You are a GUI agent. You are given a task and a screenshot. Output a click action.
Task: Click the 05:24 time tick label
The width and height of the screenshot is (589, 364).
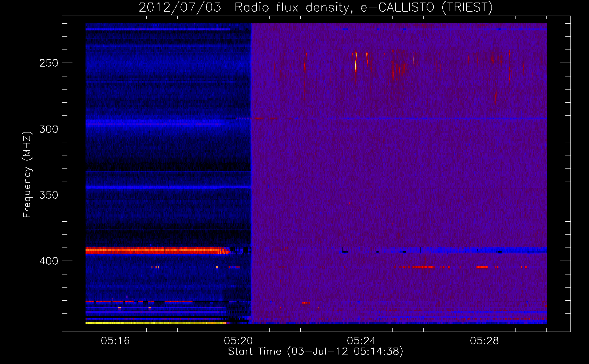361,341
